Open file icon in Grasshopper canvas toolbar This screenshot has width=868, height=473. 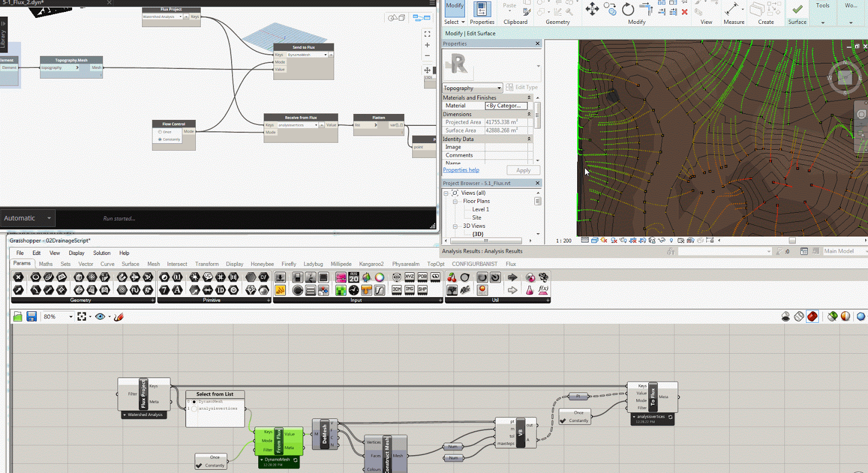point(18,317)
